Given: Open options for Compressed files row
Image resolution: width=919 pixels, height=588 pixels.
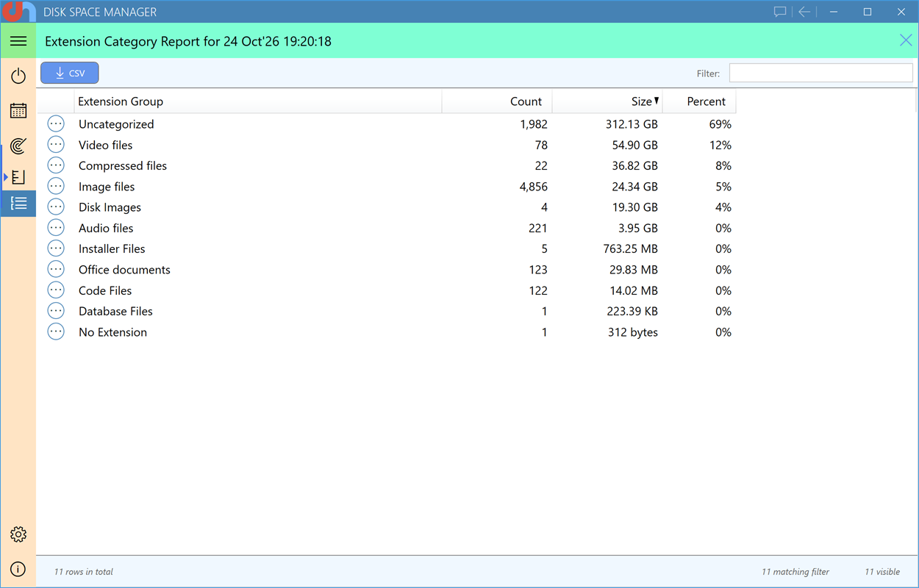Looking at the screenshot, I should pos(56,165).
